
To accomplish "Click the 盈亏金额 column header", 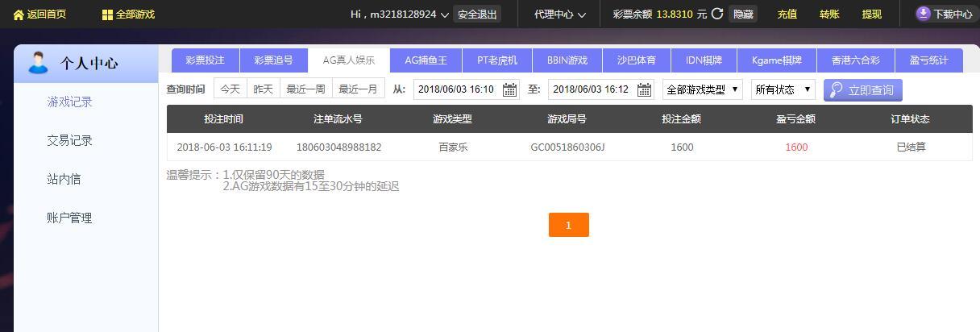I will click(x=795, y=119).
